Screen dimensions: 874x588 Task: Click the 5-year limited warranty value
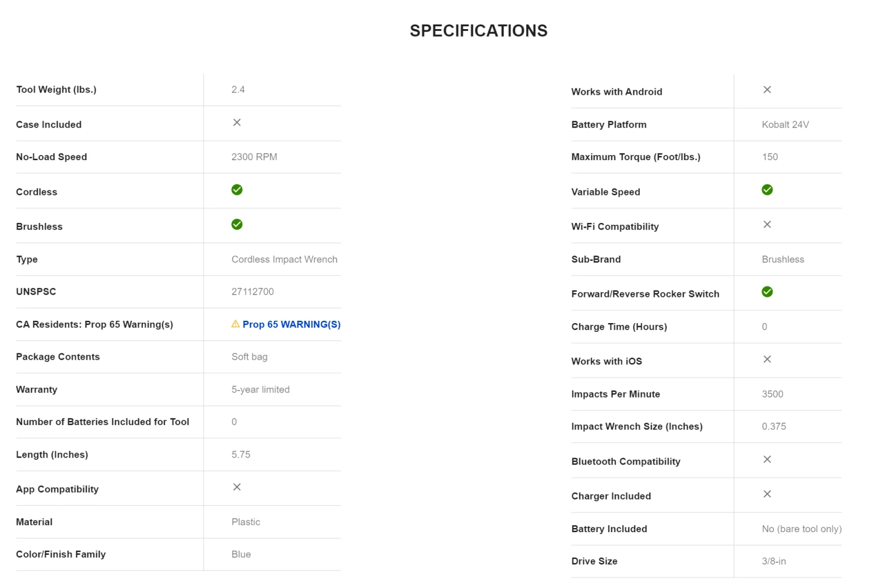(x=260, y=389)
